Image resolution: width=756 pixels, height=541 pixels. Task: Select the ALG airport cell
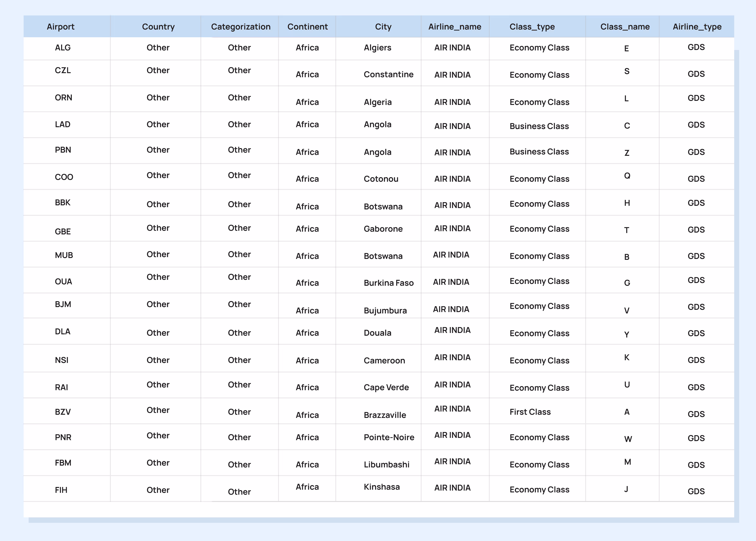pyautogui.click(x=63, y=48)
